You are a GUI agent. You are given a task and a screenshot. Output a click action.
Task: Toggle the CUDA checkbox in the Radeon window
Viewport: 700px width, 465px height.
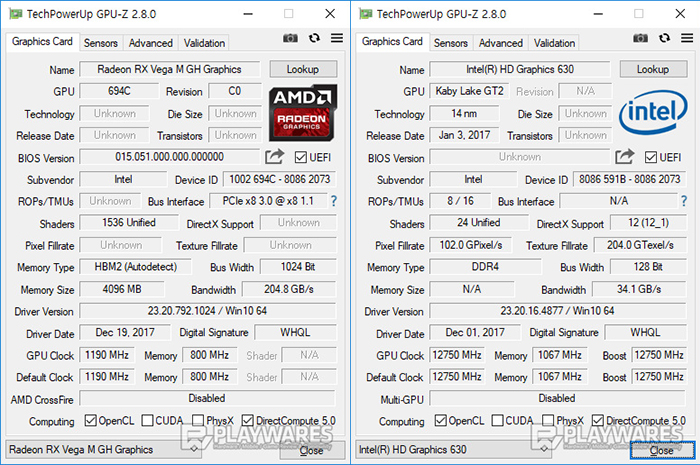coord(147,420)
